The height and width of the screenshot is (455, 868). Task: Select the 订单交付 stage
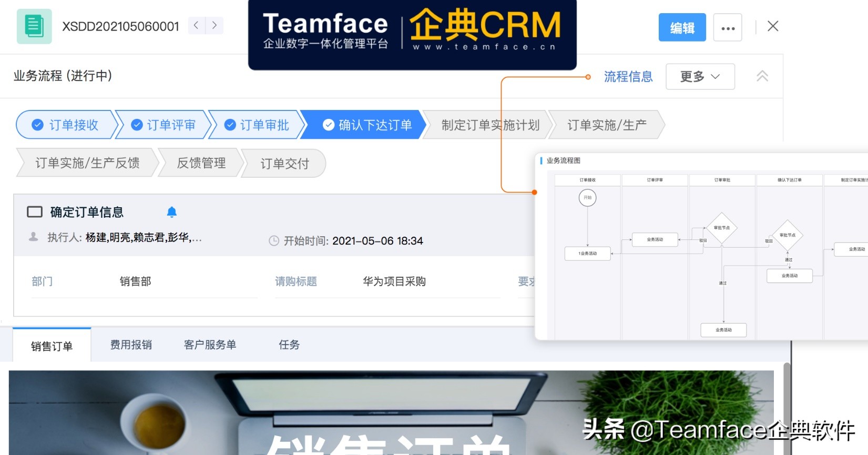284,164
